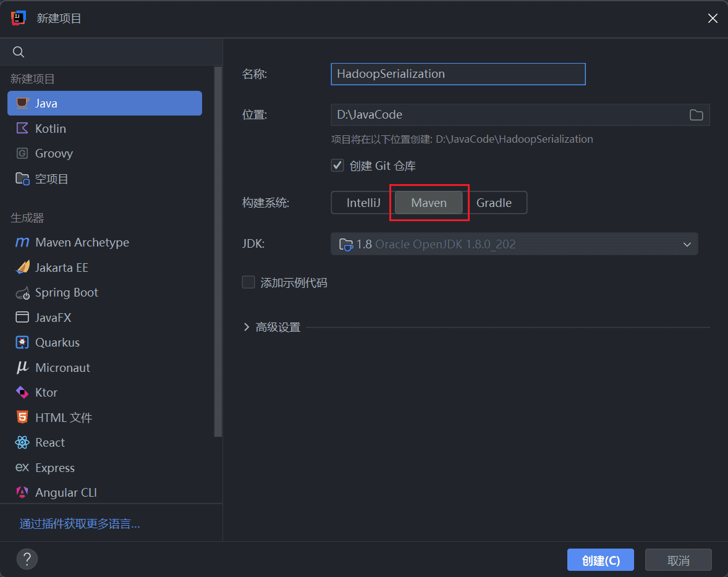Image resolution: width=728 pixels, height=577 pixels.
Task: Open the folder browse icon for location
Action: [x=696, y=115]
